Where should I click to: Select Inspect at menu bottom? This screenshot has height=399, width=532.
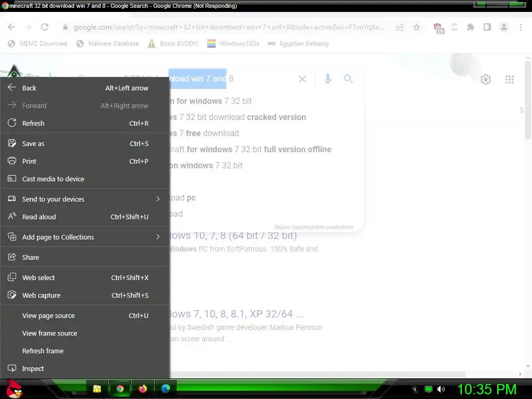(85, 368)
